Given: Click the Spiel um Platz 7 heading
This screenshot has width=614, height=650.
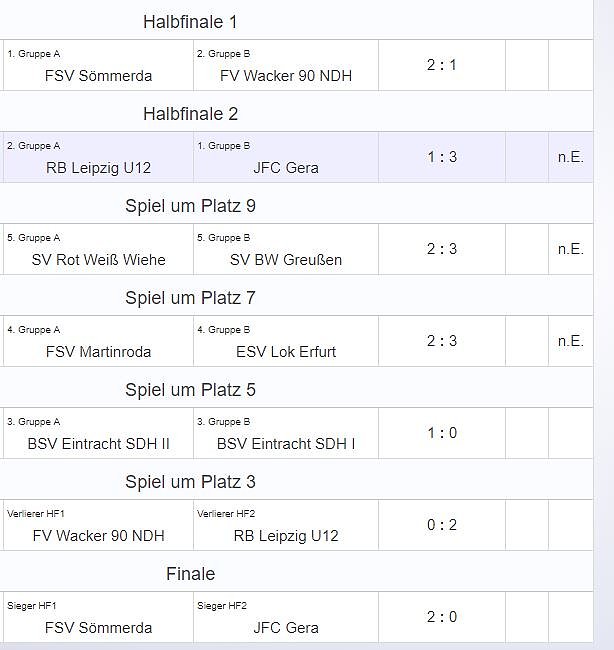Looking at the screenshot, I should tap(190, 298).
